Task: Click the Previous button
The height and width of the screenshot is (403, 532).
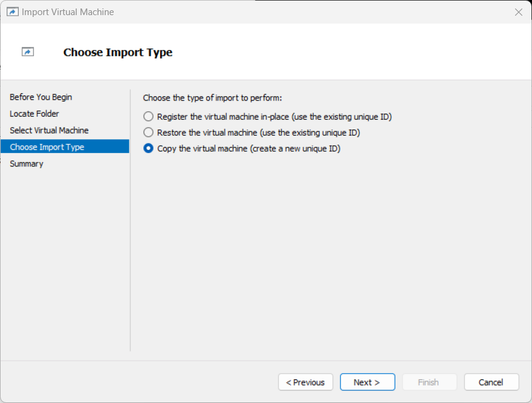Action: point(305,382)
